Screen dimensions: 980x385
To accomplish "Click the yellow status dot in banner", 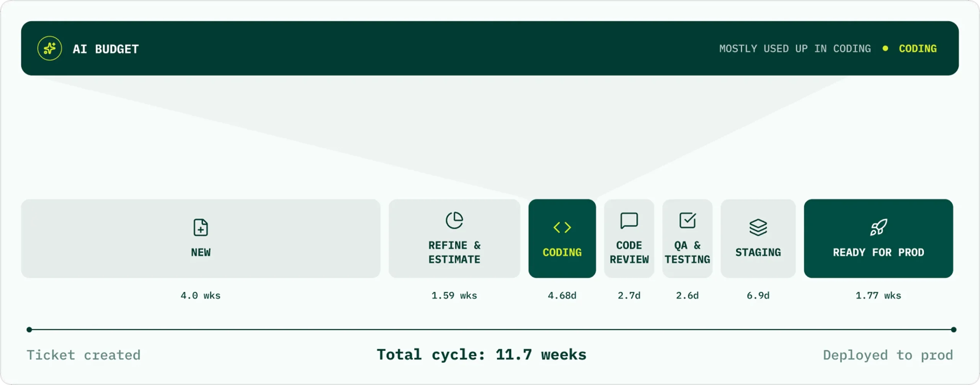I will click(885, 49).
